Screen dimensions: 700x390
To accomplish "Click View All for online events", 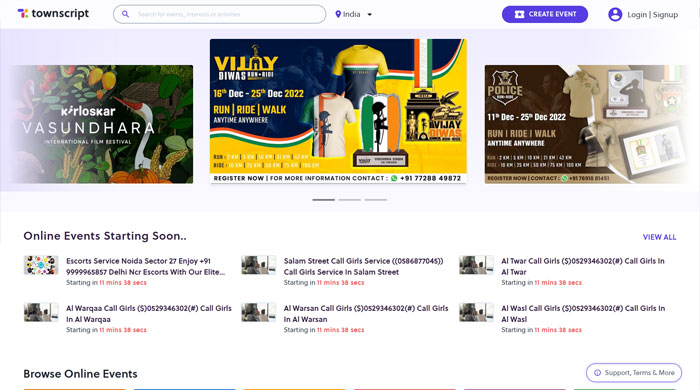I will click(659, 237).
